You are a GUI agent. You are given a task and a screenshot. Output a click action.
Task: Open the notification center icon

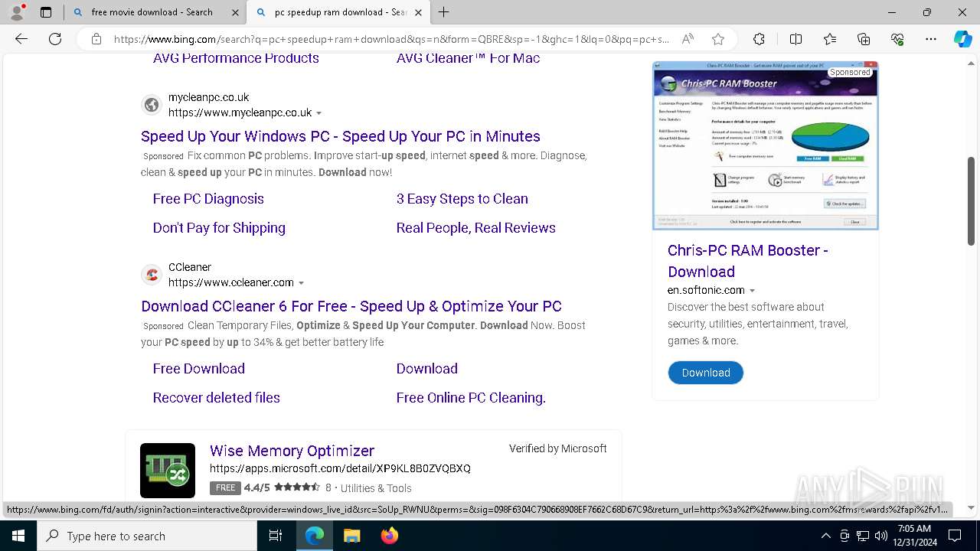[x=955, y=536]
